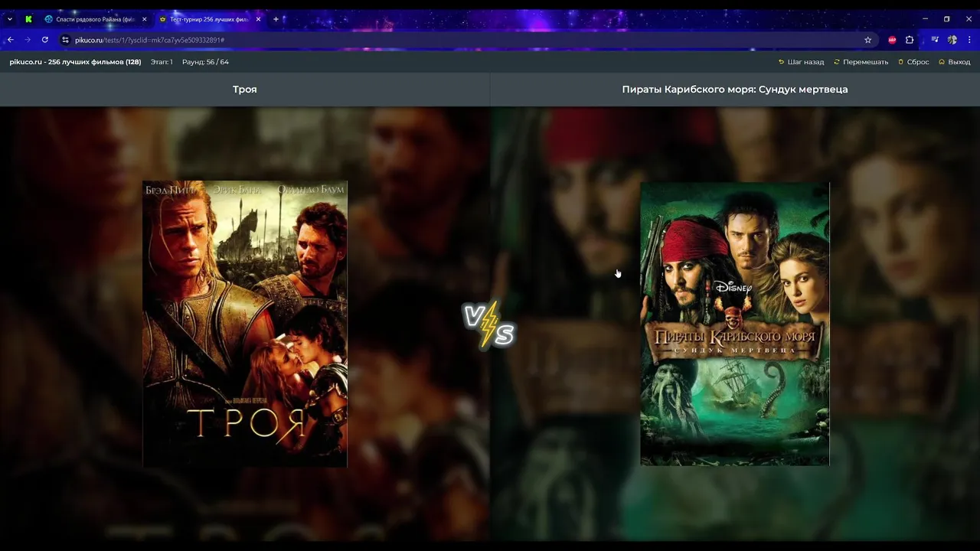Open the media control playlist icon
This screenshot has height=551, width=980.
(x=935, y=40)
